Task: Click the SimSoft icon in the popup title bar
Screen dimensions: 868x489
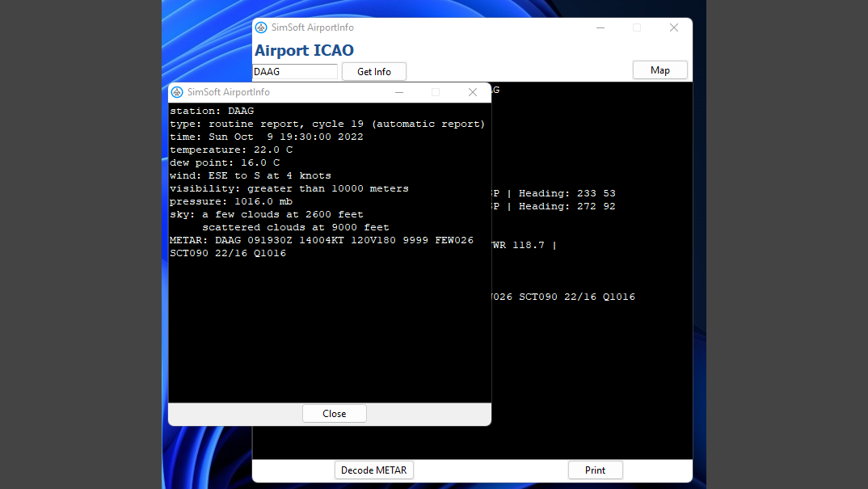Action: click(177, 92)
